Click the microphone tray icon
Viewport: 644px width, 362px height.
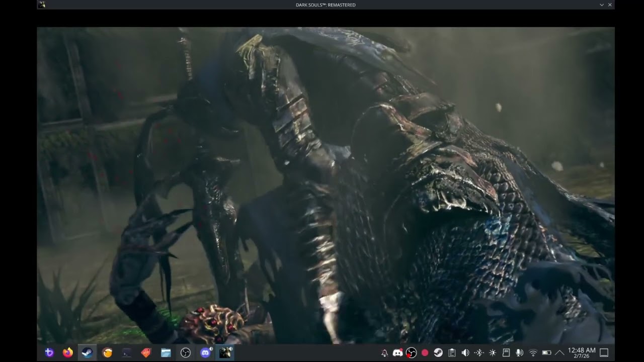520,353
